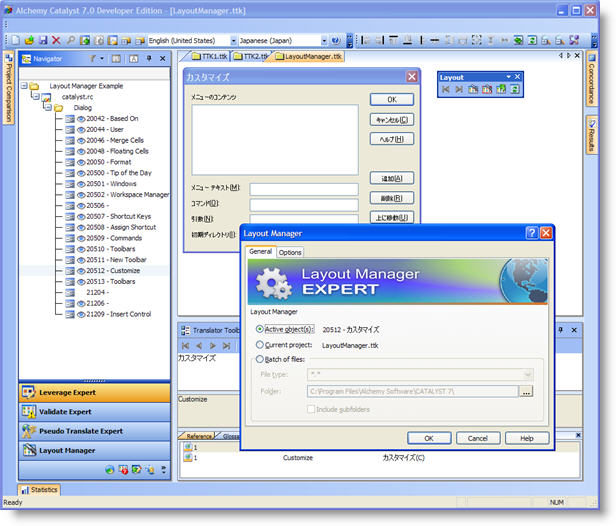Image resolution: width=616 pixels, height=526 pixels.
Task: Open toolbar options chevron at far right
Action: 594,40
